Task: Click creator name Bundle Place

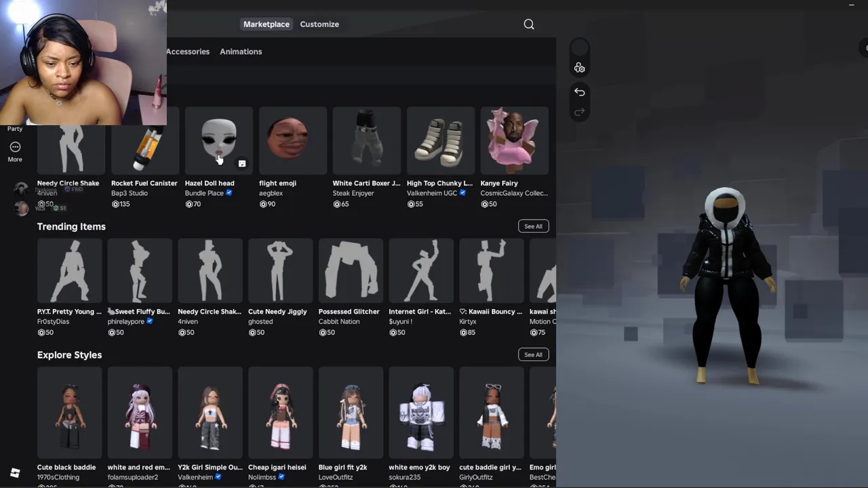Action: [x=204, y=193]
